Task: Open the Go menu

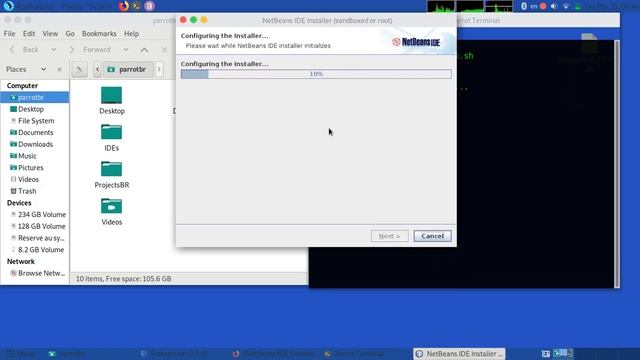Action: [70, 33]
